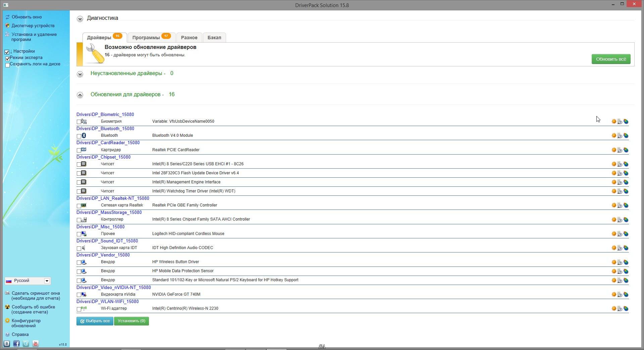
Task: Click the Установить (0) button
Action: tap(131, 321)
